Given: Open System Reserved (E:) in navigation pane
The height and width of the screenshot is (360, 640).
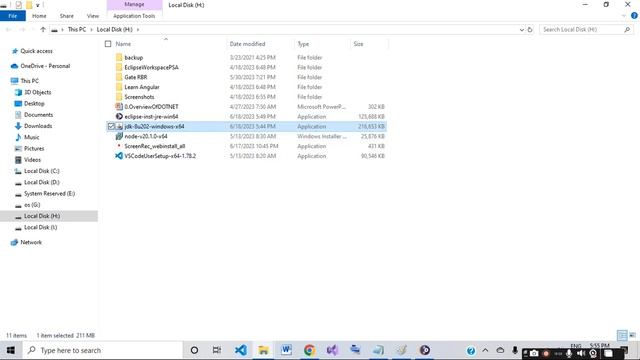Looking at the screenshot, I should click(49, 193).
